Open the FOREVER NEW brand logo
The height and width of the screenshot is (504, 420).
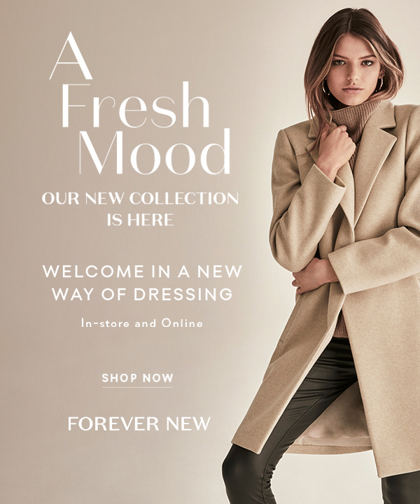(x=139, y=423)
